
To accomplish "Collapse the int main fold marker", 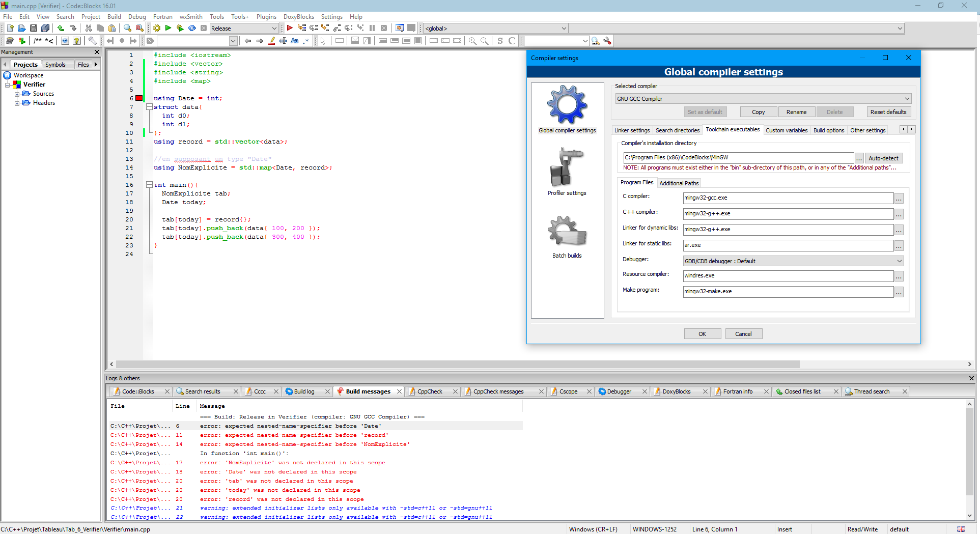I will pyautogui.click(x=149, y=185).
